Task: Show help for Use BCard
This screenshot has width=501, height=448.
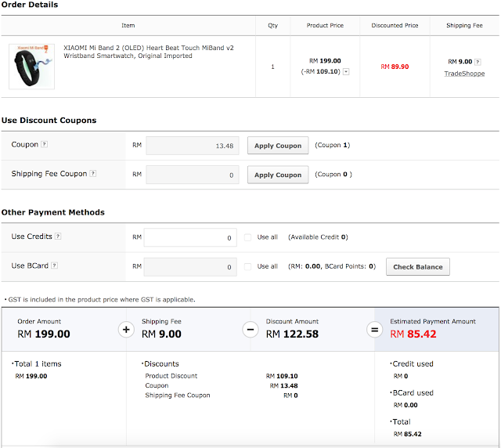Action: coord(55,266)
